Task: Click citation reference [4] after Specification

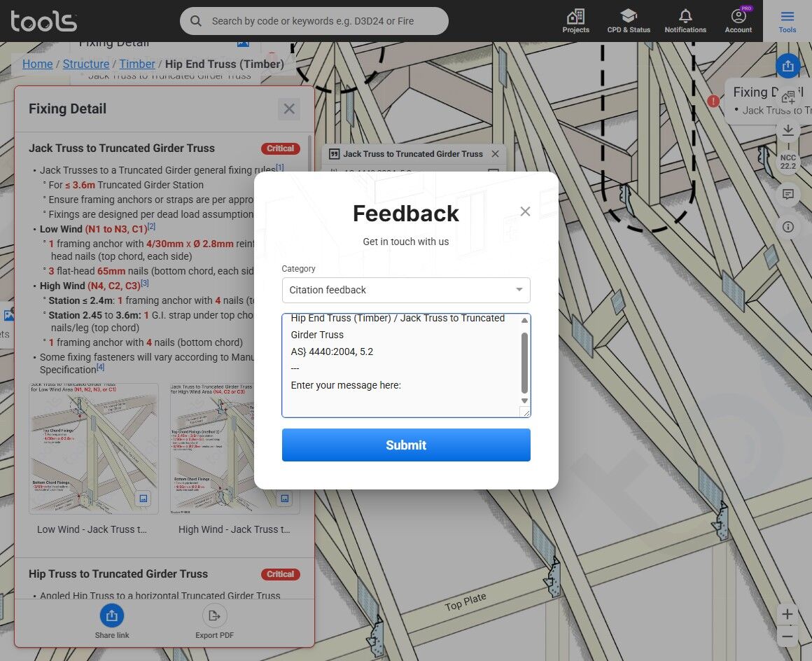Action: [101, 367]
